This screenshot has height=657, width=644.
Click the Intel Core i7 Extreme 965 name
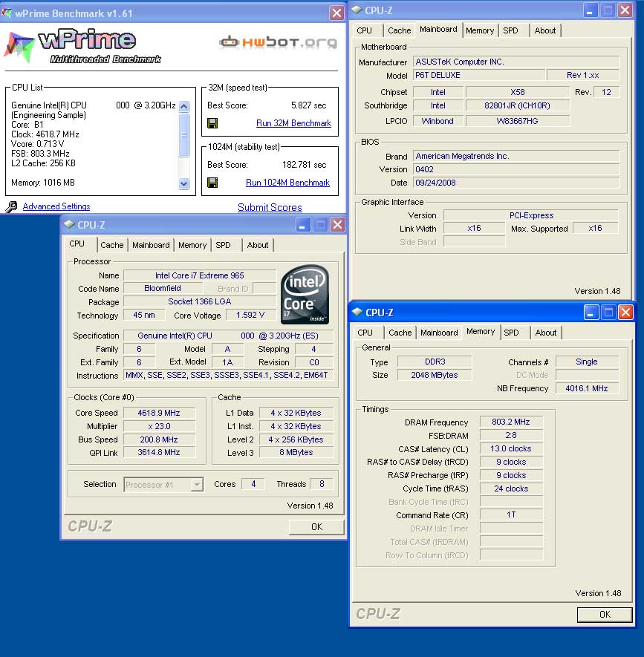pos(200,275)
